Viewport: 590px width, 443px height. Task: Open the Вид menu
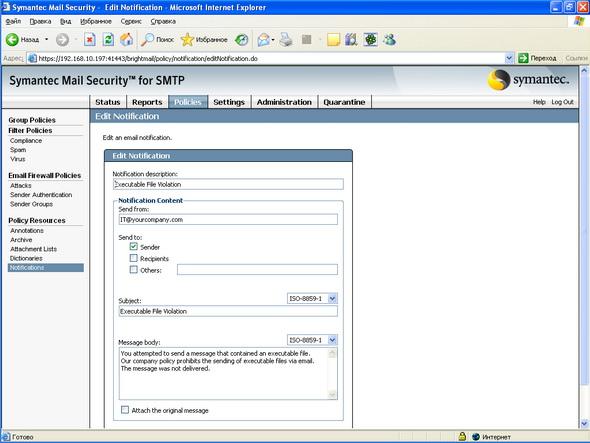[x=65, y=21]
